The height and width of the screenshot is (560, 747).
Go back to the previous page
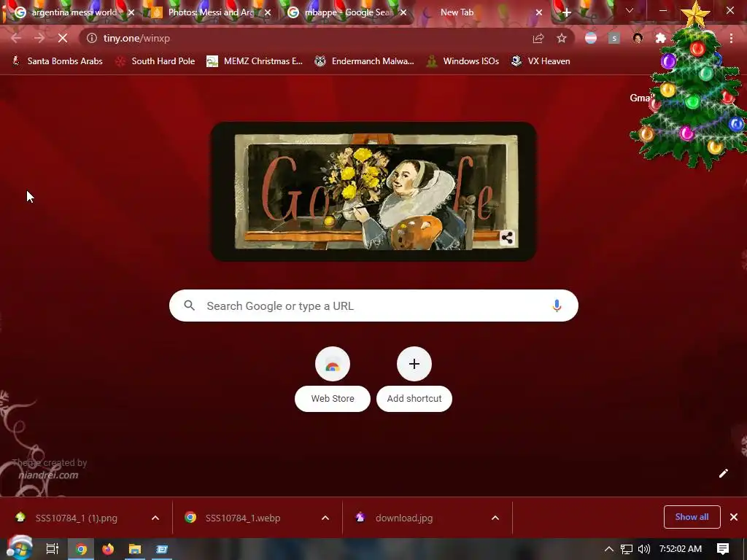pyautogui.click(x=16, y=38)
